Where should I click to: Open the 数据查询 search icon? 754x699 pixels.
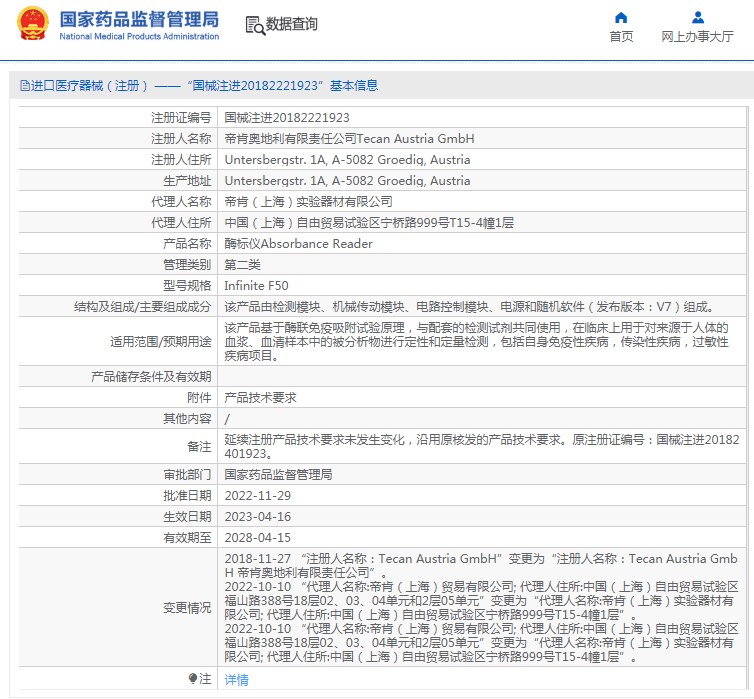pyautogui.click(x=255, y=25)
